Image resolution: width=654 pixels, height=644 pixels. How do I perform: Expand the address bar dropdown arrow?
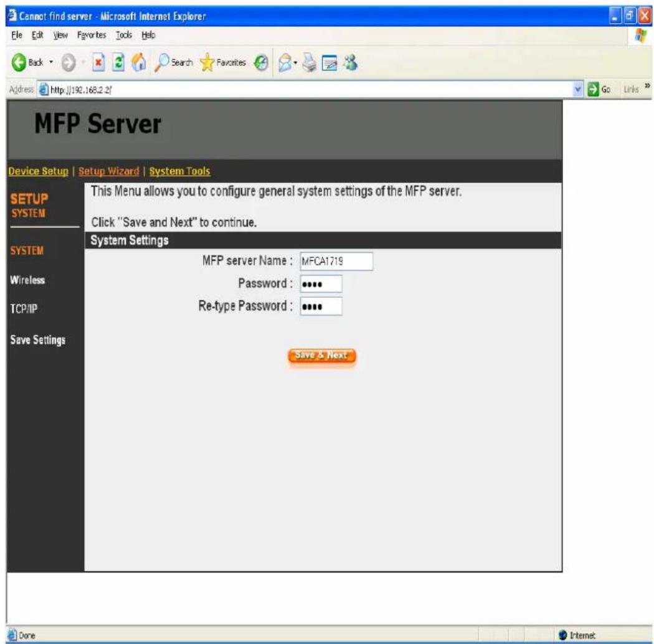click(x=577, y=89)
